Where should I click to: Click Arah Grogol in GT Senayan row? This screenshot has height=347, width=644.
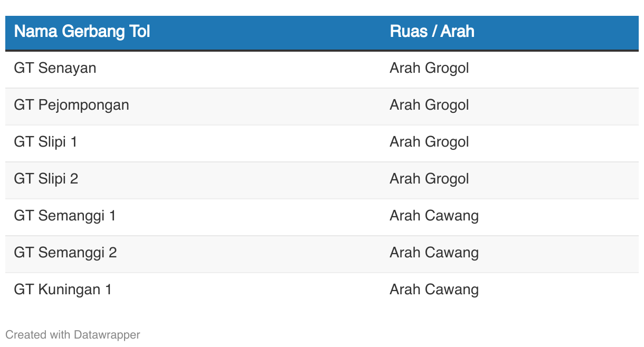pyautogui.click(x=429, y=69)
